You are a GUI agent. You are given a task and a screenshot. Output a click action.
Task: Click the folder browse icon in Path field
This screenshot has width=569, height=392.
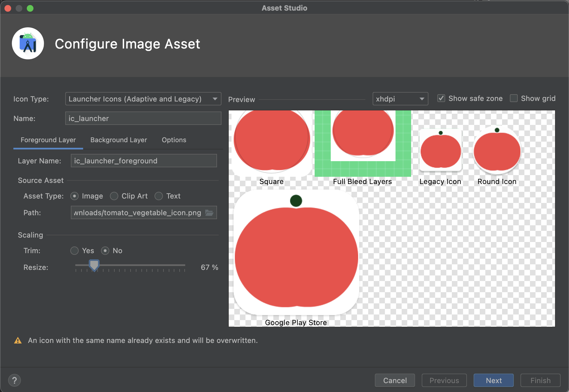(x=209, y=213)
